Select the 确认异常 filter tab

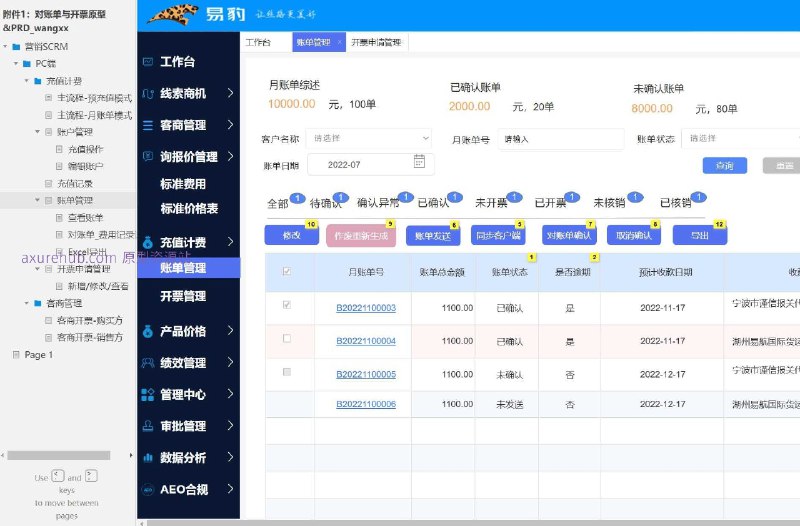click(x=378, y=203)
